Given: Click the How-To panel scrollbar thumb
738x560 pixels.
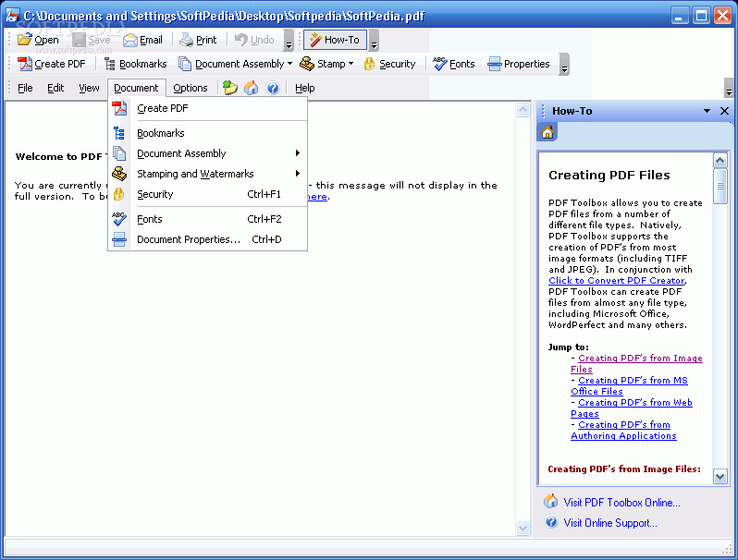Looking at the screenshot, I should coord(720,186).
